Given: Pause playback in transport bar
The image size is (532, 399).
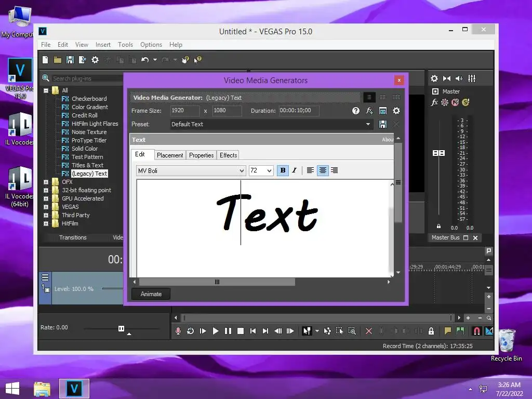Looking at the screenshot, I should 228,331.
